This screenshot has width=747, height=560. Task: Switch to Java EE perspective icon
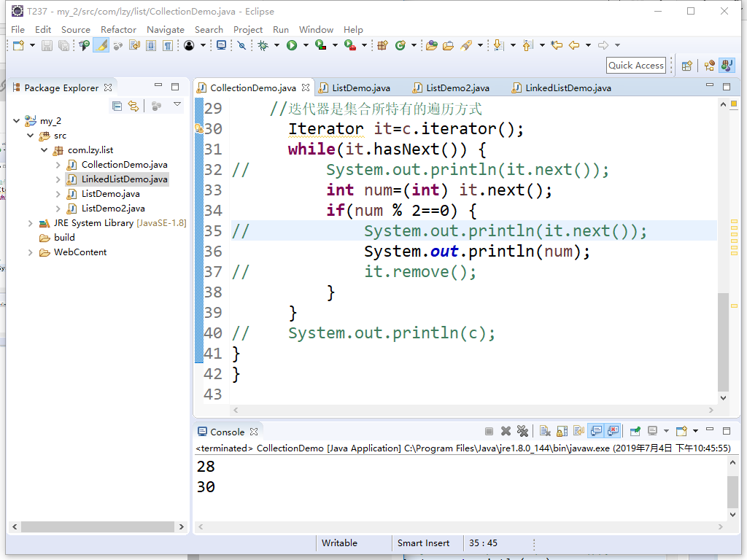(x=709, y=66)
